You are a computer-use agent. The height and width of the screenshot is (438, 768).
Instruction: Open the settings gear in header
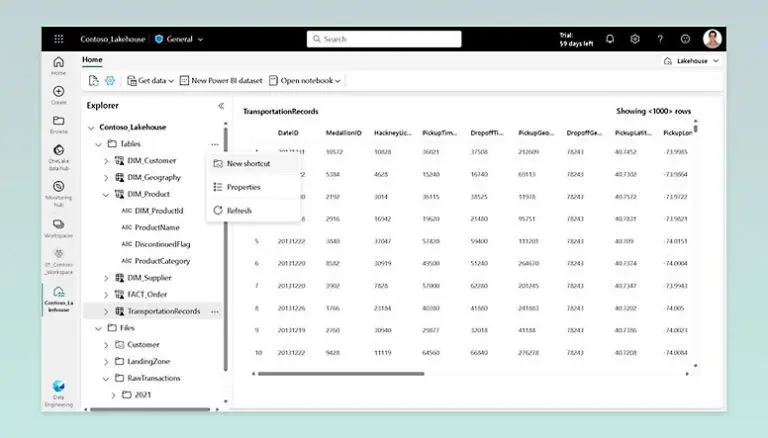pyautogui.click(x=635, y=39)
